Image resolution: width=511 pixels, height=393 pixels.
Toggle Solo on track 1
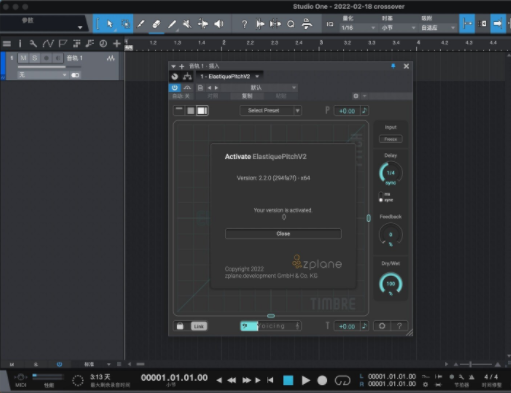tap(34, 58)
